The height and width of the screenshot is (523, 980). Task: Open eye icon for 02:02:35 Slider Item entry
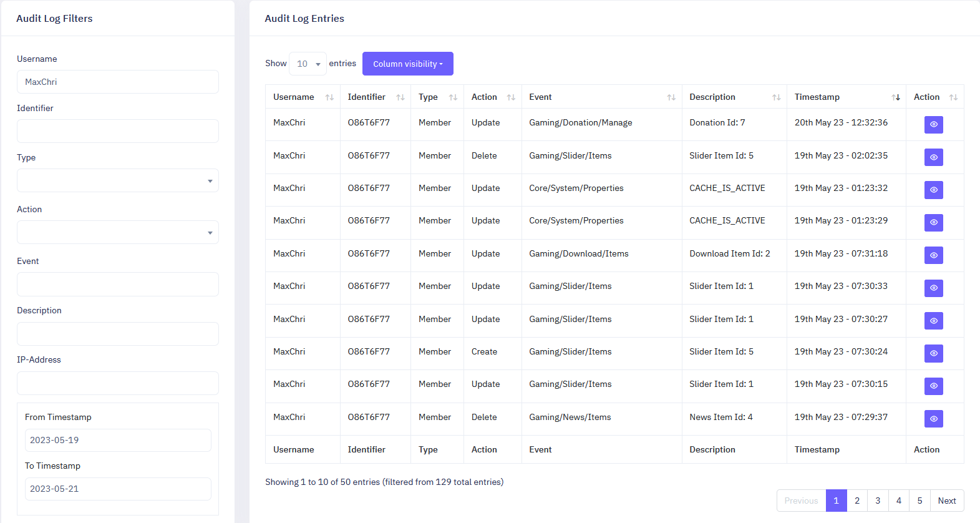point(933,157)
